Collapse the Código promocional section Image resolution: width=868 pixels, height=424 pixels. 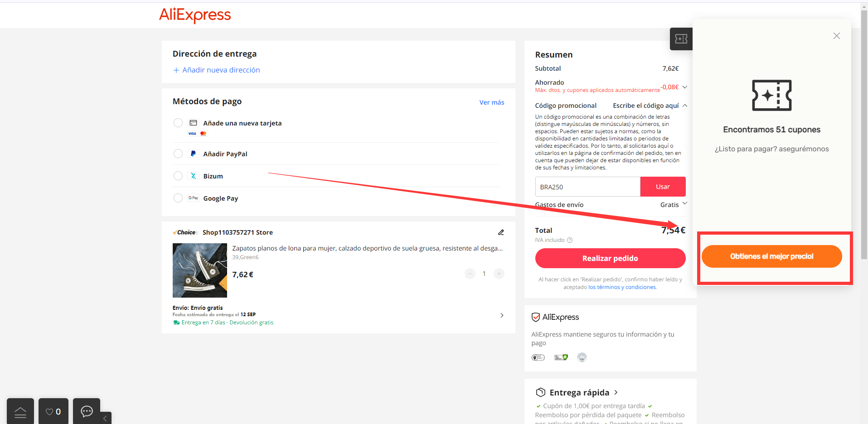click(x=685, y=106)
